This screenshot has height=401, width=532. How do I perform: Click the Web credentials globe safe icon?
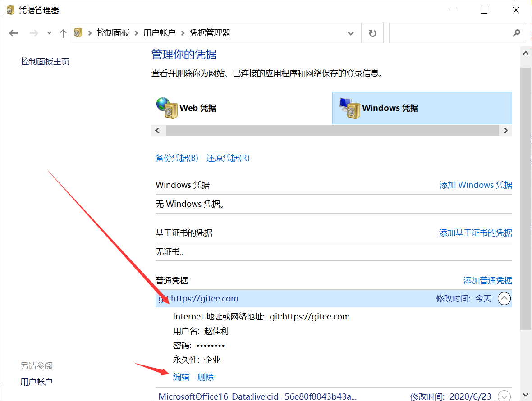pos(167,108)
